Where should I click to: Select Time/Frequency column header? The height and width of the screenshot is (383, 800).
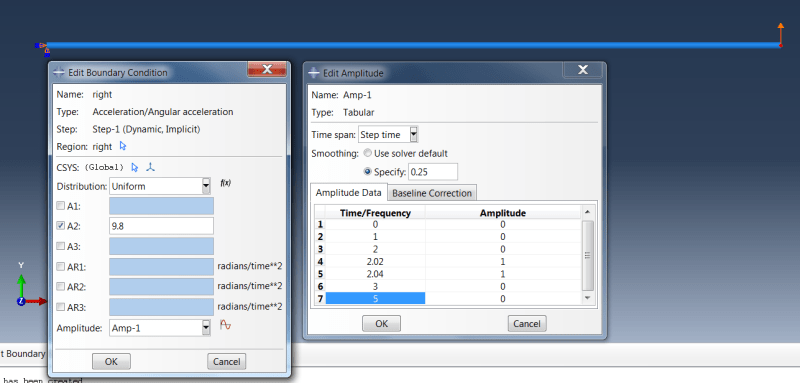[375, 213]
